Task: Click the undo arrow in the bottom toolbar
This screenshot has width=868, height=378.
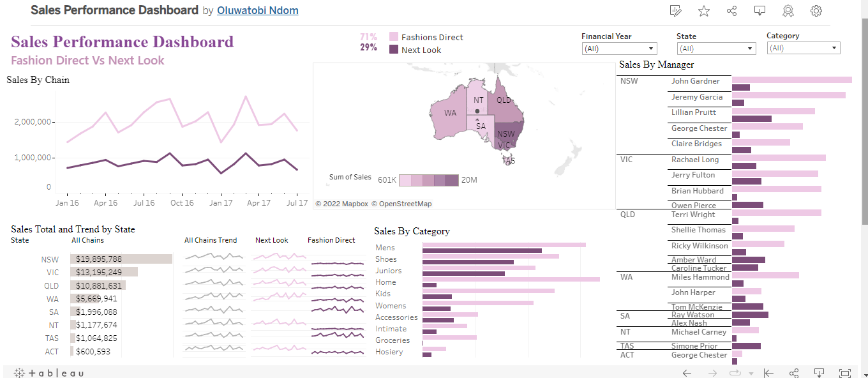Action: coord(687,373)
